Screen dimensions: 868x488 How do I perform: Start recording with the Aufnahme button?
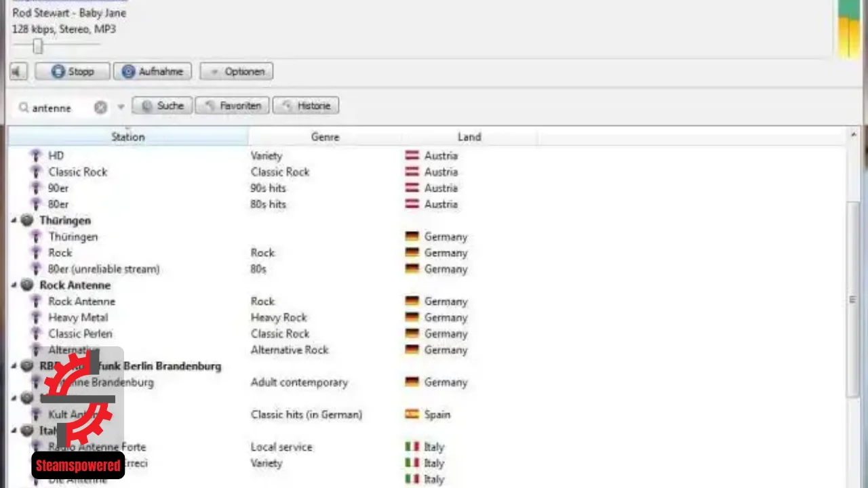pyautogui.click(x=153, y=71)
